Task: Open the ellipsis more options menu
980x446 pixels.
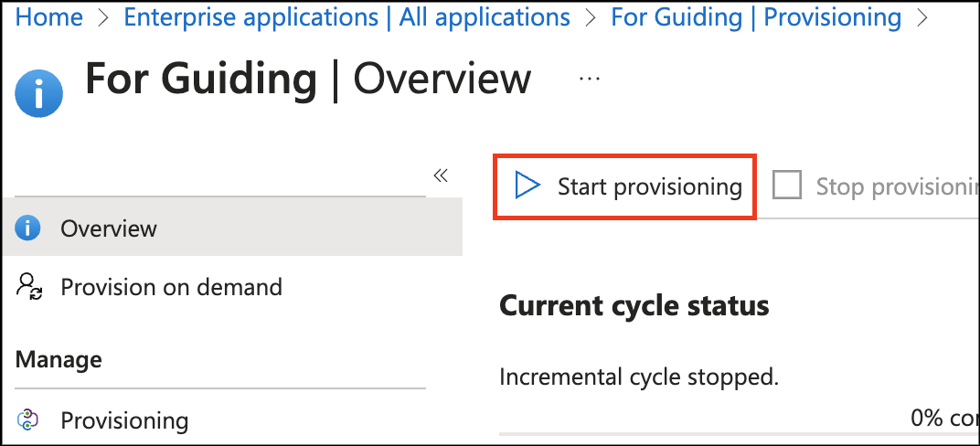Action: (x=590, y=80)
